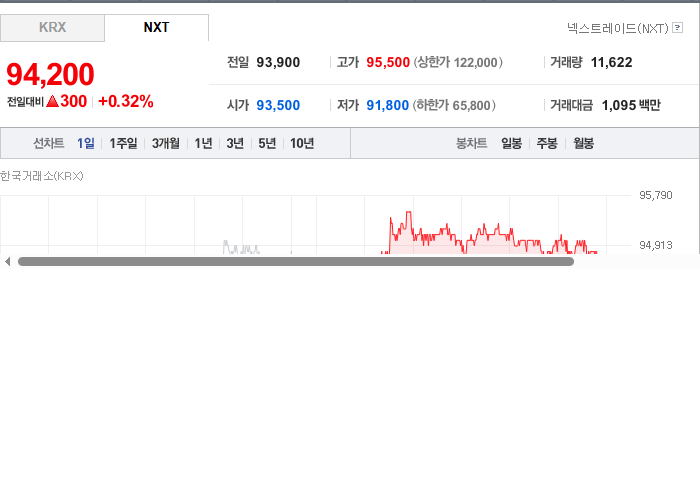Click the 95,790 chart axis label
Screen dimensions: 700x490
pos(655,195)
